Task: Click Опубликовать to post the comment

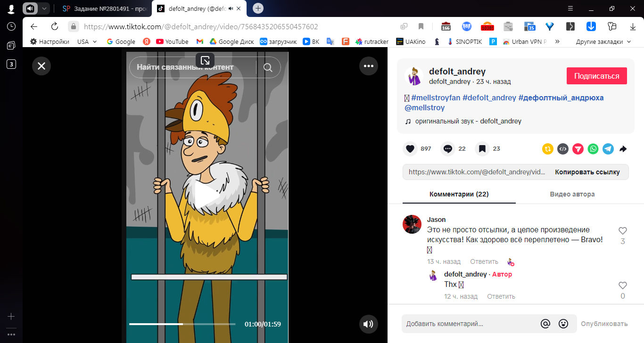Action: pos(604,324)
